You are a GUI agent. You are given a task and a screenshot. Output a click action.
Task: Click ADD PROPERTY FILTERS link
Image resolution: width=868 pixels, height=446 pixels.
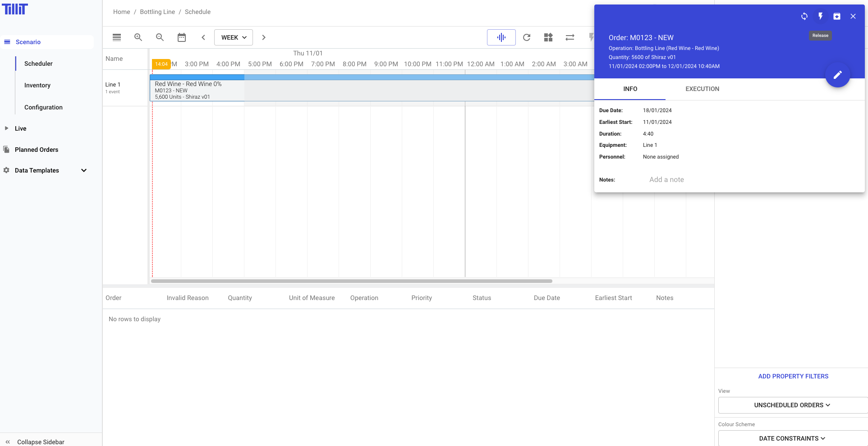point(793,376)
